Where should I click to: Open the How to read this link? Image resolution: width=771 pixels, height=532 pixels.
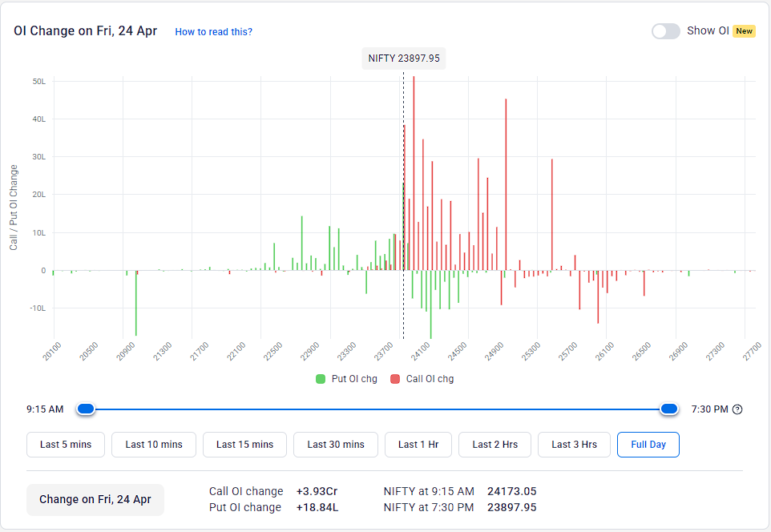[x=213, y=31]
